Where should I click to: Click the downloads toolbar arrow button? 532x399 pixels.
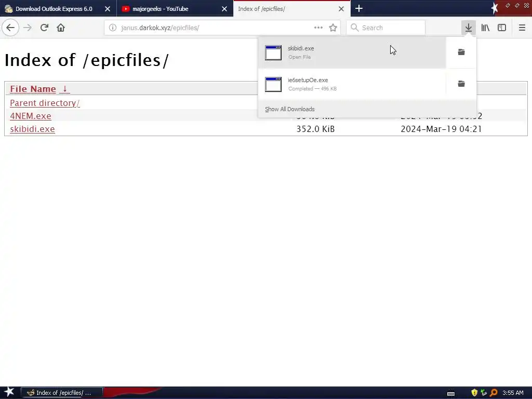[x=469, y=28]
